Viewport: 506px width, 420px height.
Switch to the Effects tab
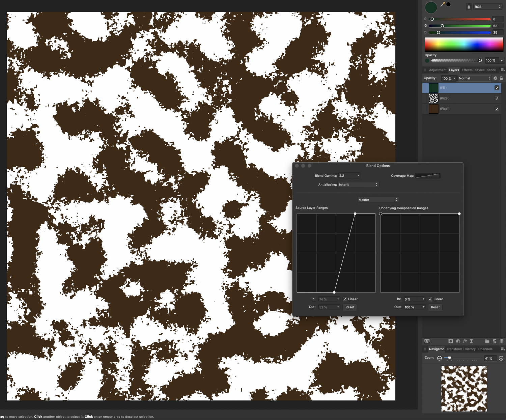tap(467, 70)
